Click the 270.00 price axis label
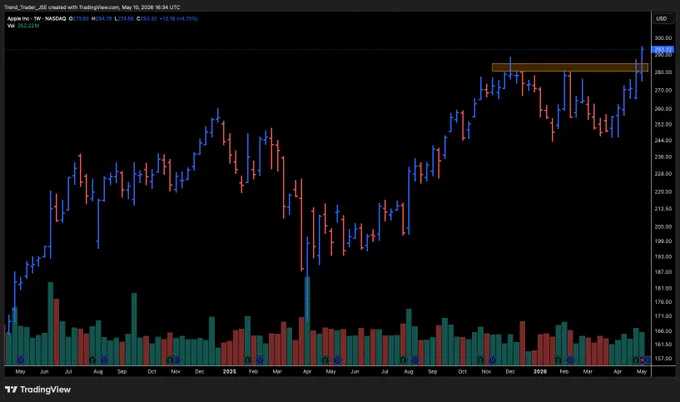This screenshot has width=680, height=402. [663, 91]
